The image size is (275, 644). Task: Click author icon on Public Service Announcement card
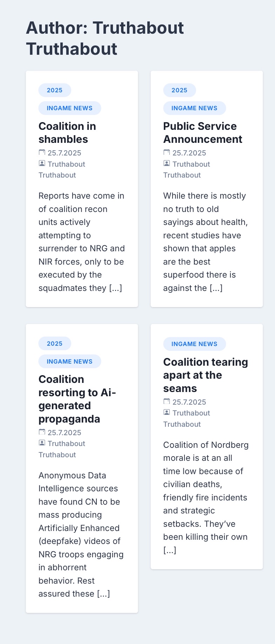pyautogui.click(x=167, y=163)
